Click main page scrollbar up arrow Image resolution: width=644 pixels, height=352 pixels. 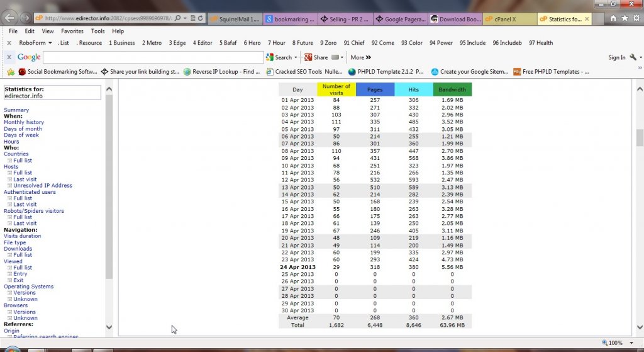click(640, 89)
